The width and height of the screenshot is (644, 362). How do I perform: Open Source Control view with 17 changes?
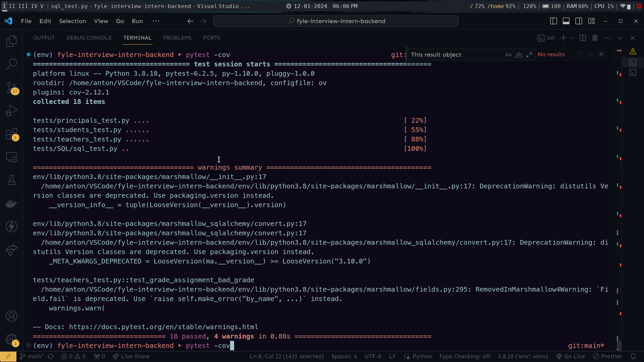[x=11, y=88]
